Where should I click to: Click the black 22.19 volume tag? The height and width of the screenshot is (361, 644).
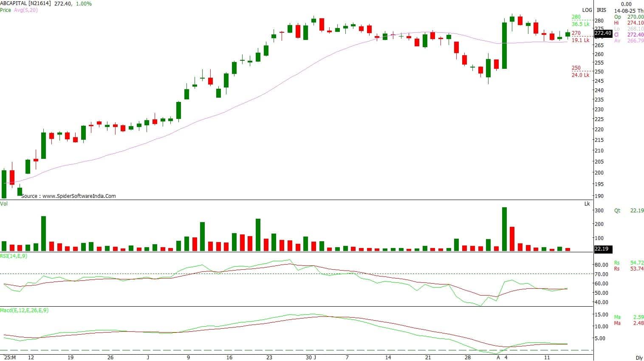point(602,249)
